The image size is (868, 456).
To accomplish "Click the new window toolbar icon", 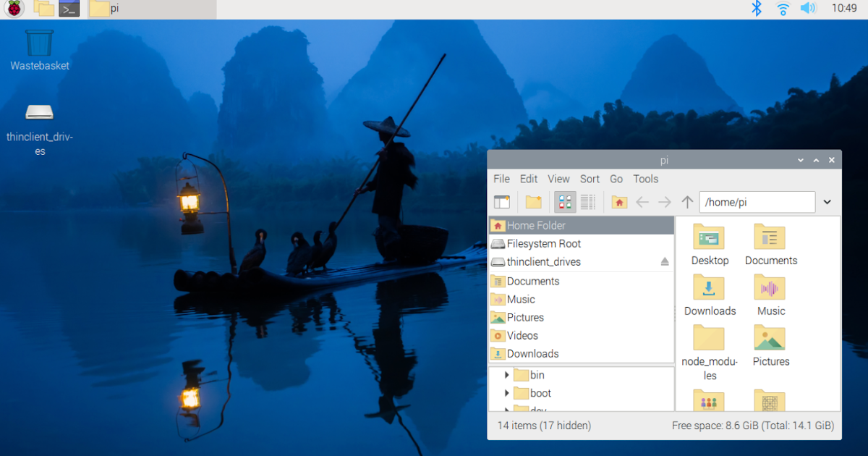I will coord(502,202).
